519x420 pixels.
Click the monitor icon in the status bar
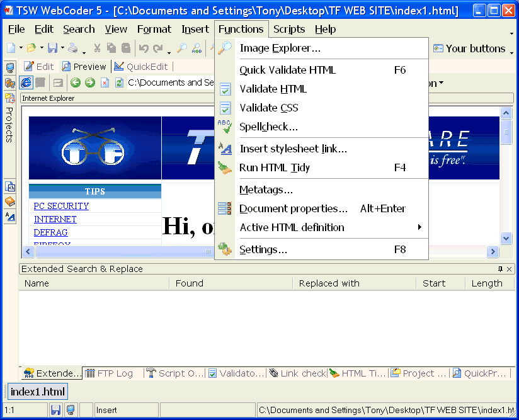[x=70, y=410]
